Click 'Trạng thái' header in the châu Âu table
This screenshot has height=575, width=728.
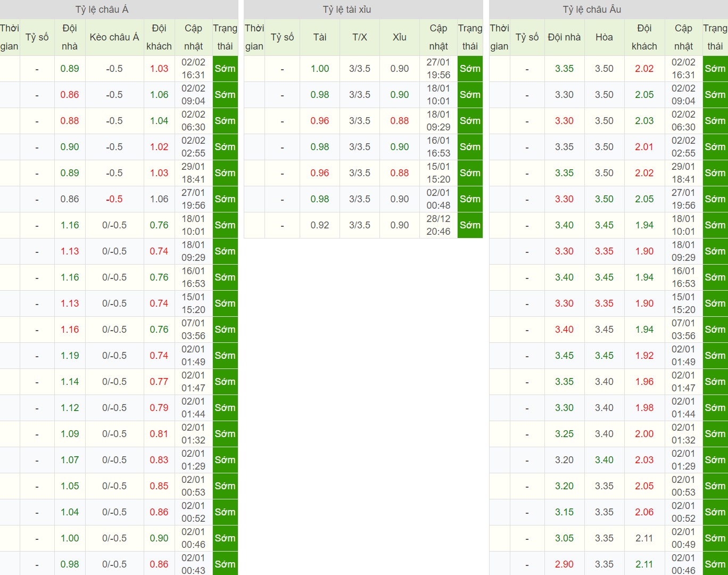point(715,37)
